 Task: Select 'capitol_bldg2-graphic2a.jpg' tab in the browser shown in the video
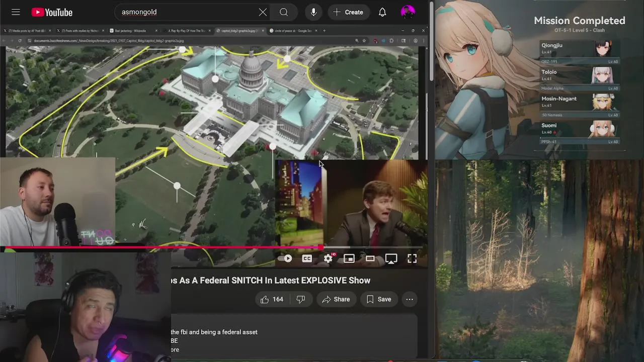point(239,31)
